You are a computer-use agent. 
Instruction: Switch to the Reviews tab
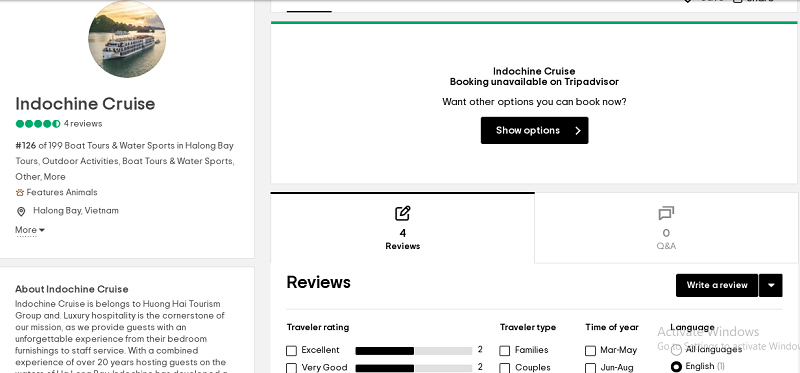point(403,228)
